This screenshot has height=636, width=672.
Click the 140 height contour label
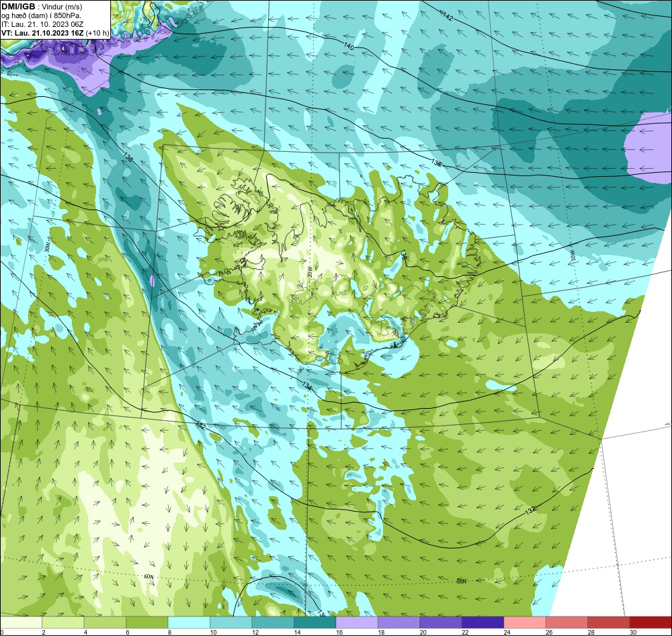click(349, 46)
